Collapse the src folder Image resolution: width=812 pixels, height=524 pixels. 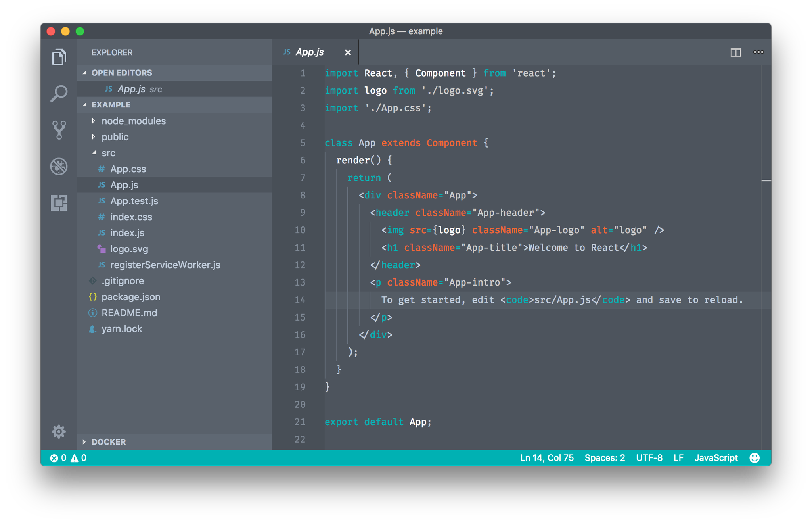pyautogui.click(x=94, y=153)
